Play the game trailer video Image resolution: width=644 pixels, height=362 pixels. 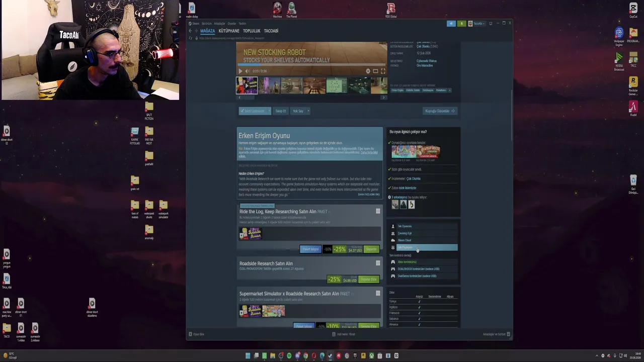[240, 71]
